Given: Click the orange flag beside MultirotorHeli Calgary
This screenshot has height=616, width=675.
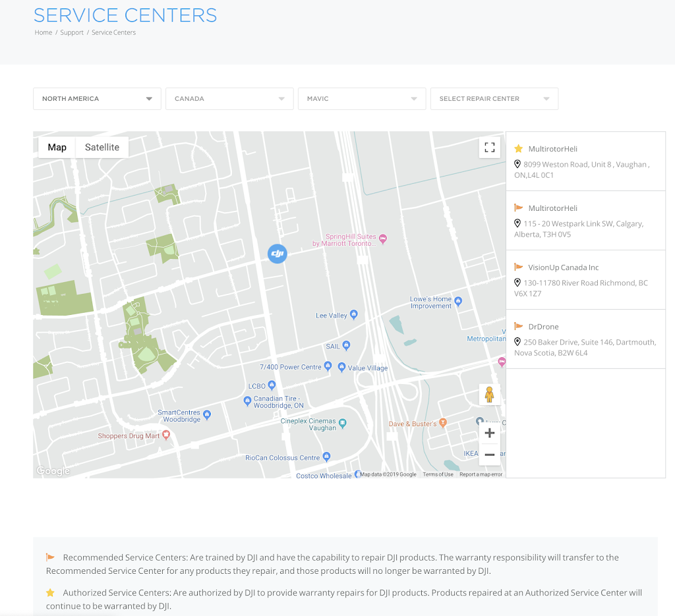Looking at the screenshot, I should point(518,208).
